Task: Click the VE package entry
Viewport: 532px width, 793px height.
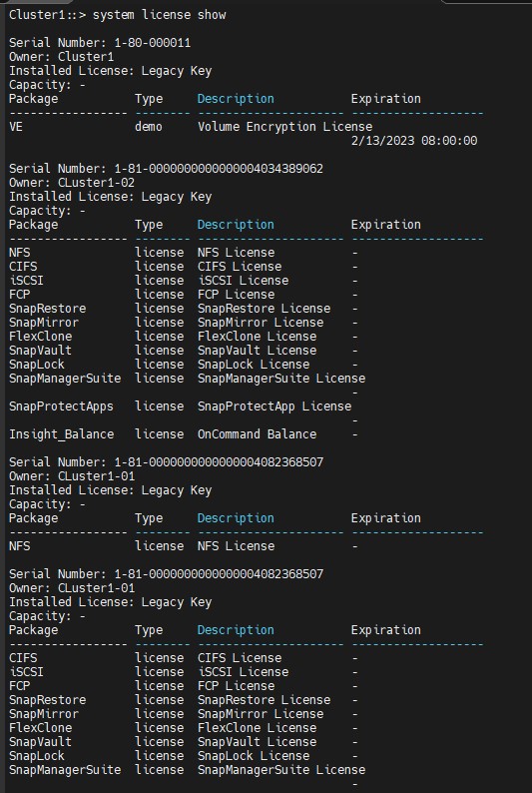Action: (x=16, y=127)
